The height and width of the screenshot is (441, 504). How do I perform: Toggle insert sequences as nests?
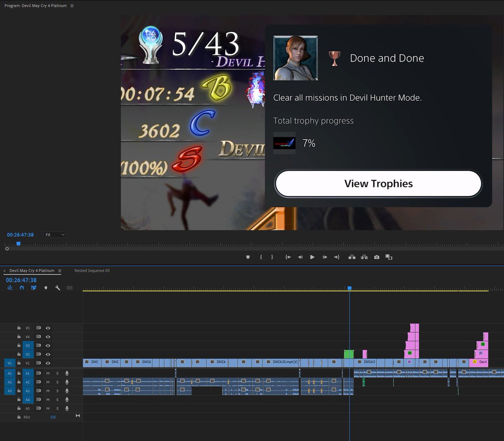(10, 288)
